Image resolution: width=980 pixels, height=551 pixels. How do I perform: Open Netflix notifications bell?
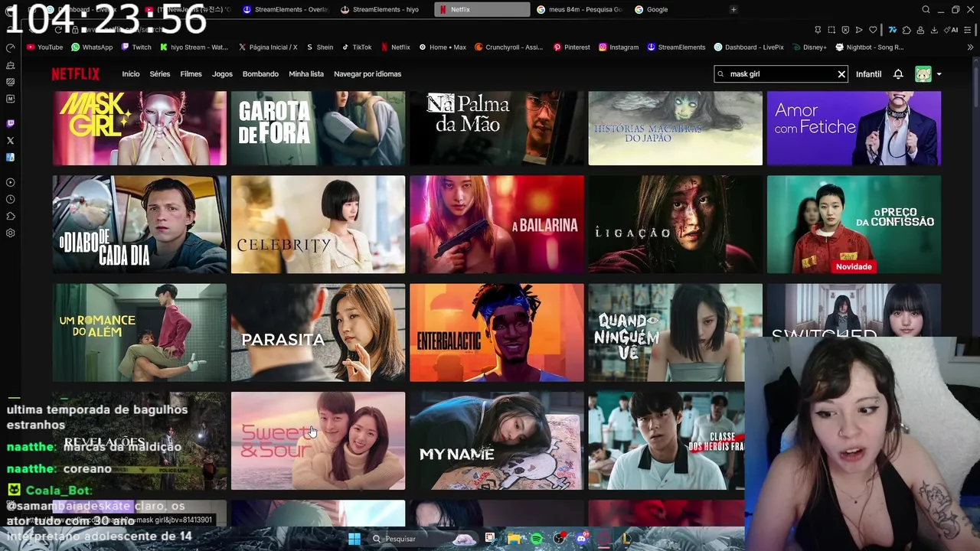898,74
